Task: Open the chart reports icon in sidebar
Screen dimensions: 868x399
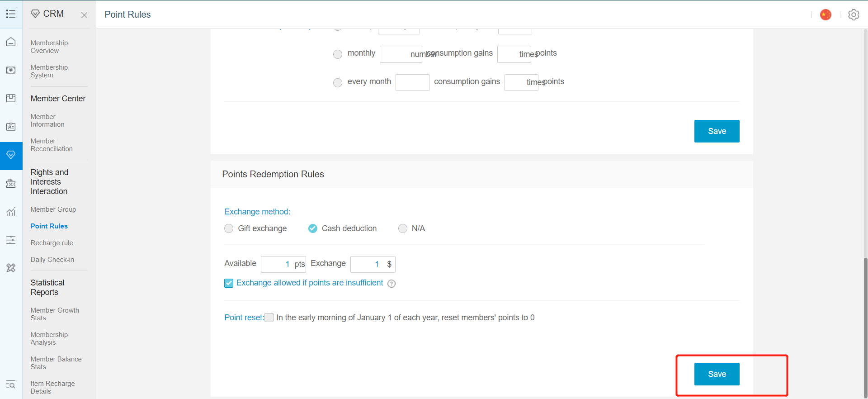Action: click(11, 212)
